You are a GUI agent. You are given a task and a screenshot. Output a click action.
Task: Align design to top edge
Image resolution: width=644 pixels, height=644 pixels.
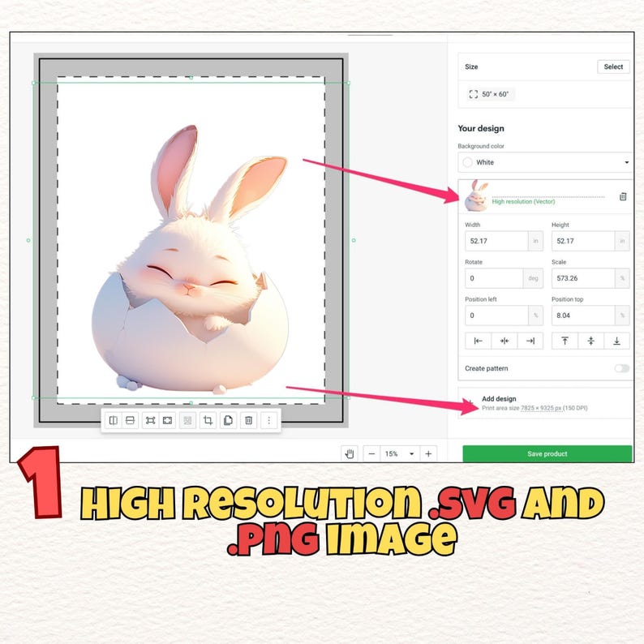565,341
